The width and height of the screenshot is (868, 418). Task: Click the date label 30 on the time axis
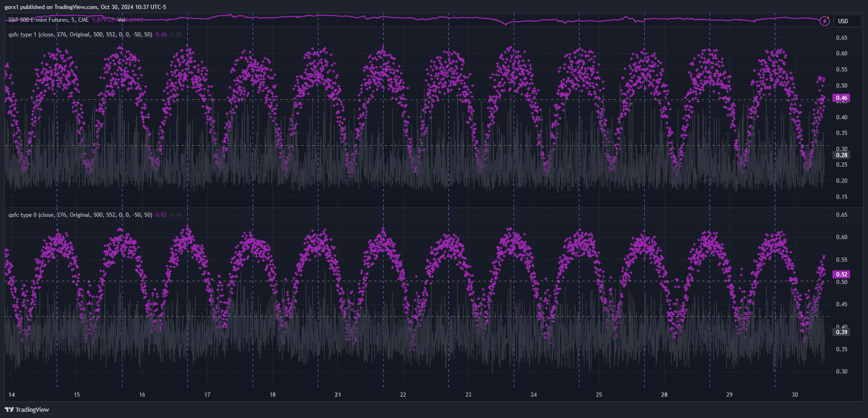(795, 395)
